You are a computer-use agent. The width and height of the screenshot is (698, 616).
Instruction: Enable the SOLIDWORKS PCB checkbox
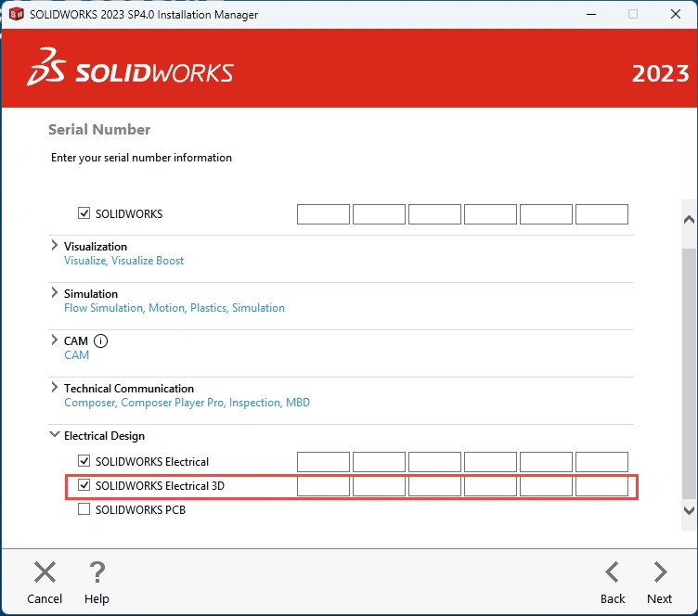[84, 508]
